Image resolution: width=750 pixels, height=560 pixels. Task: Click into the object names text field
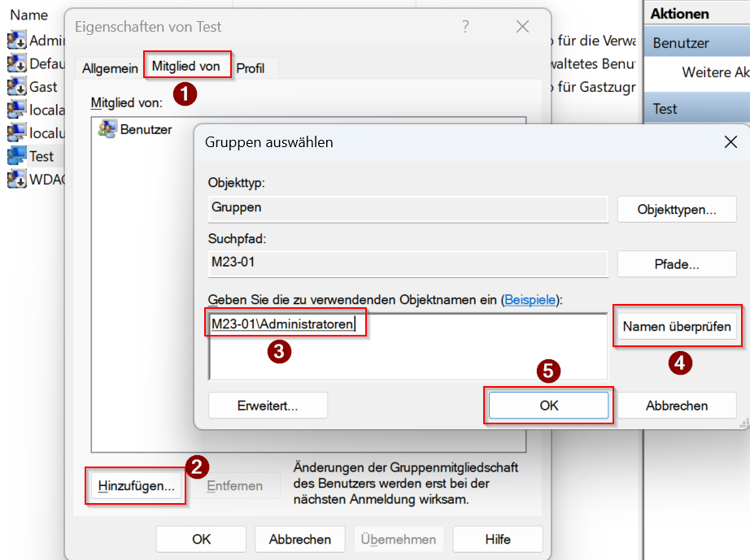point(407,349)
